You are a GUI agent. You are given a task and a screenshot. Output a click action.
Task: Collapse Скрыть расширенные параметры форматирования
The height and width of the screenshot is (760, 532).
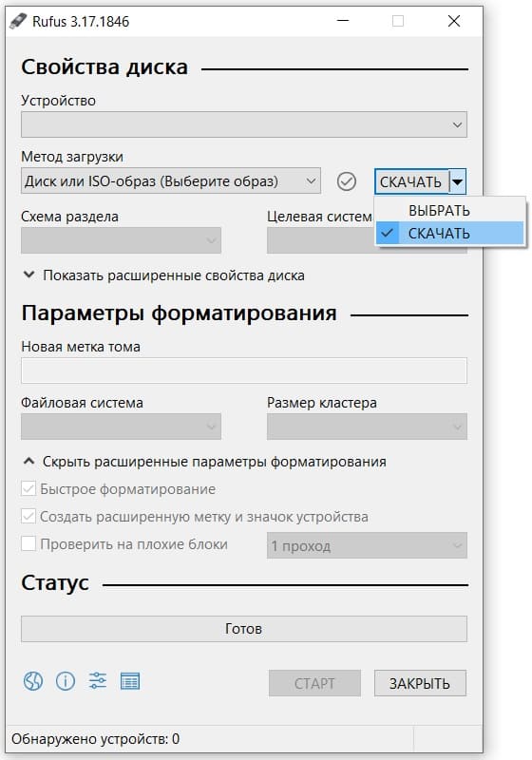coord(204,462)
